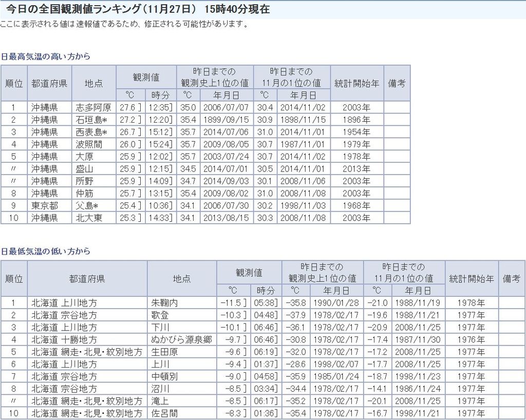Click the 1985/01/24 record date
This screenshot has width=526, height=420.
tap(336, 376)
